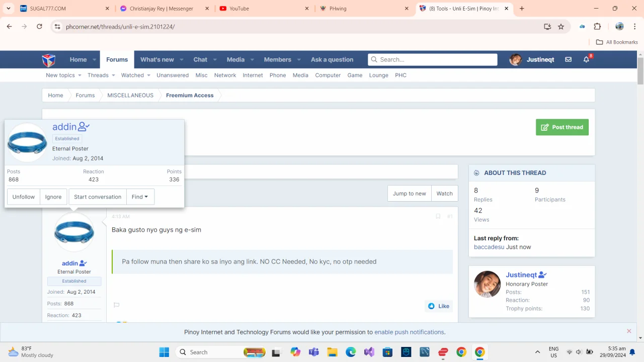This screenshot has width=644, height=362.
Task: Open Microsoft Teams from the taskbar
Action: (x=314, y=352)
